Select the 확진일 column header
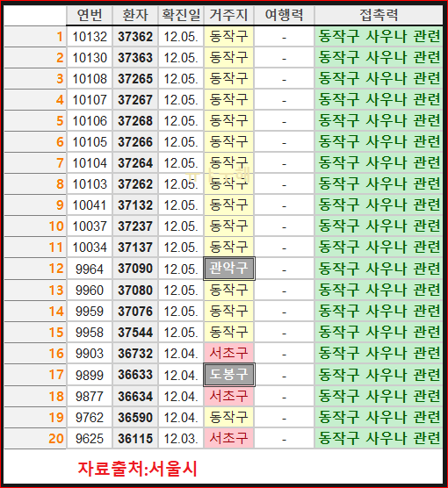This screenshot has width=448, height=488. (181, 15)
